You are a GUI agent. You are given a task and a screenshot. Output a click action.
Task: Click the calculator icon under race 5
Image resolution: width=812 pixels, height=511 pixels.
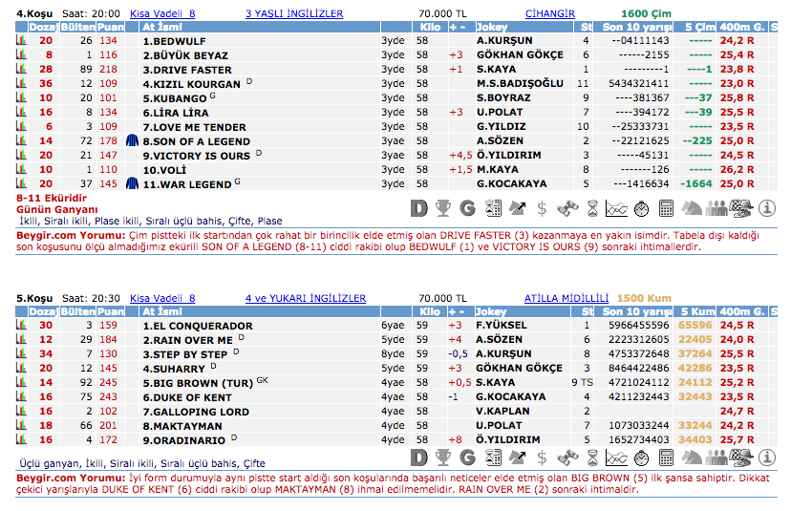(666, 458)
